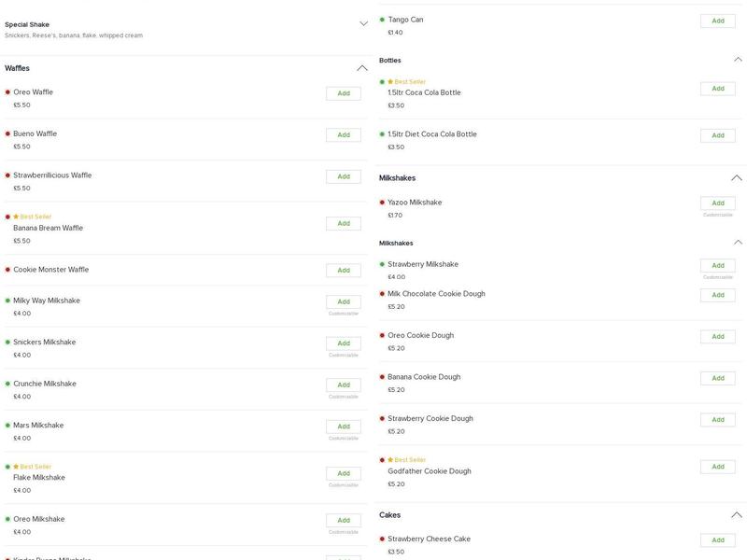Add Oreo Waffle to order
The image size is (747, 560).
coord(344,93)
